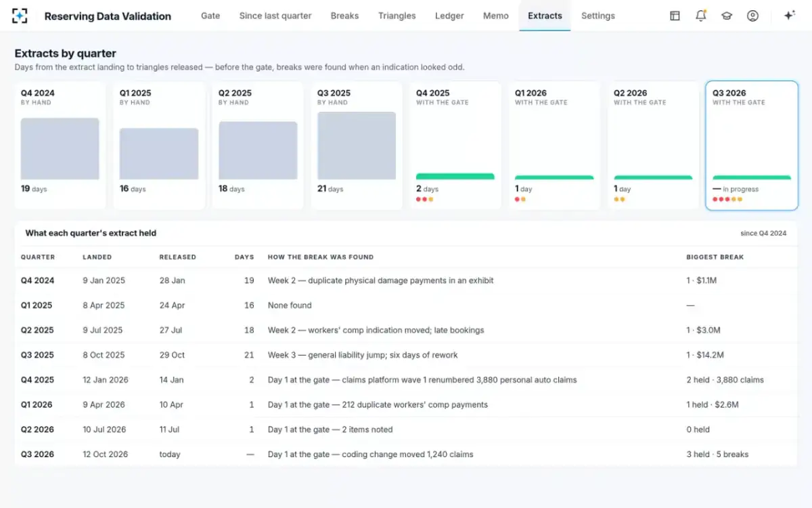Select the Q4 2025 table row label
This screenshot has width=812, height=508.
(x=38, y=380)
